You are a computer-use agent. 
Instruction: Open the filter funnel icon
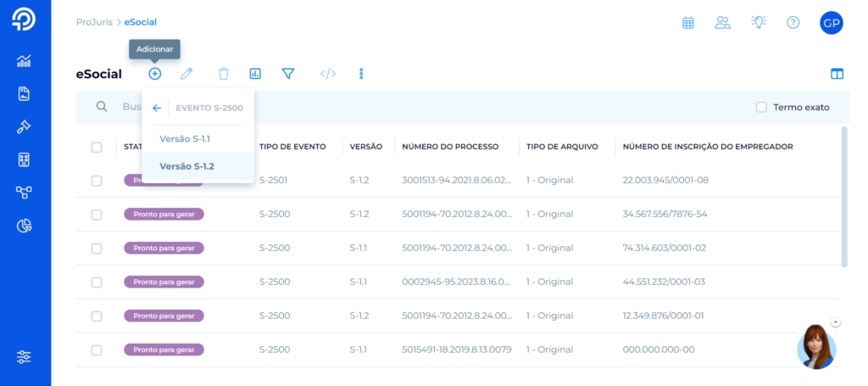288,74
